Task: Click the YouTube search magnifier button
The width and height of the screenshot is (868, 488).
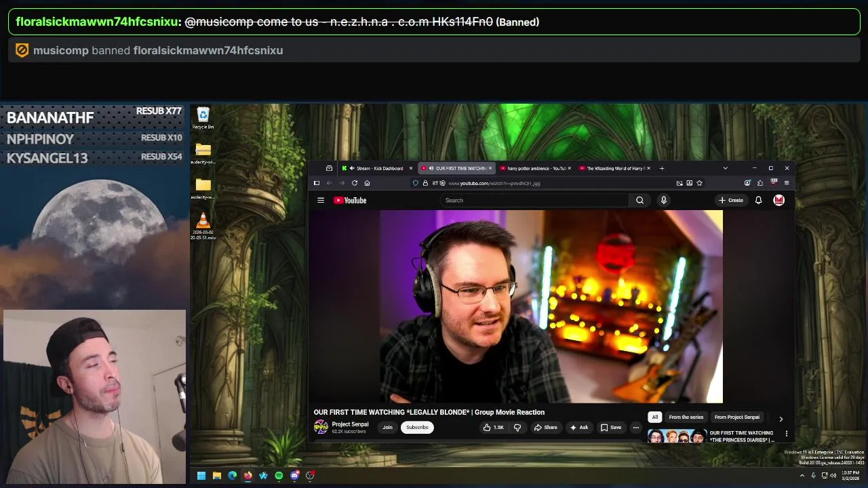Action: (639, 200)
